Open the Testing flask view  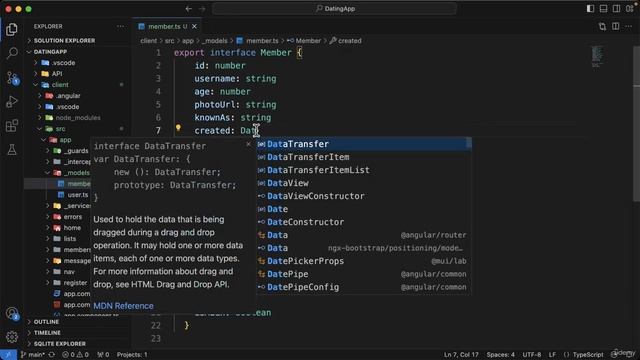[12, 150]
